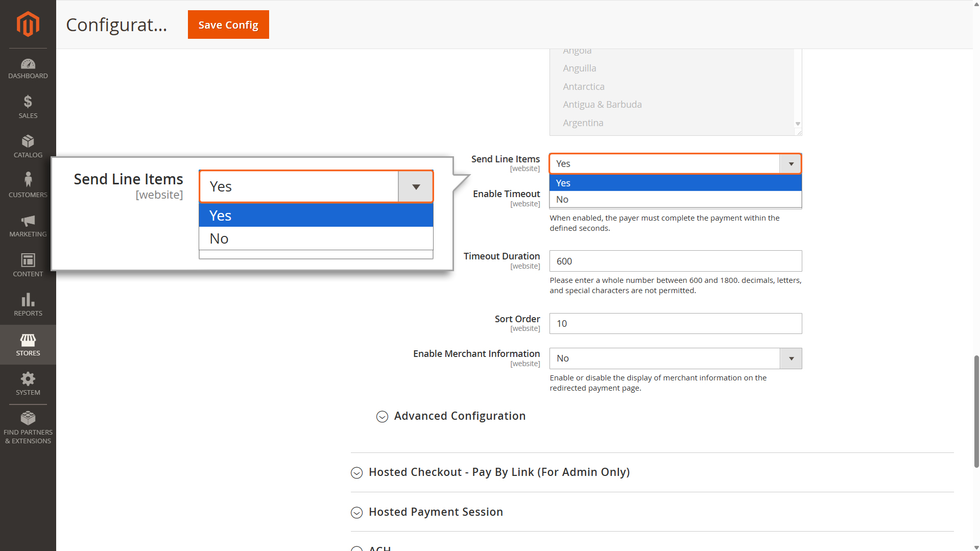Expand Hosted Checkout Pay By Link section
980x551 pixels.
498,472
